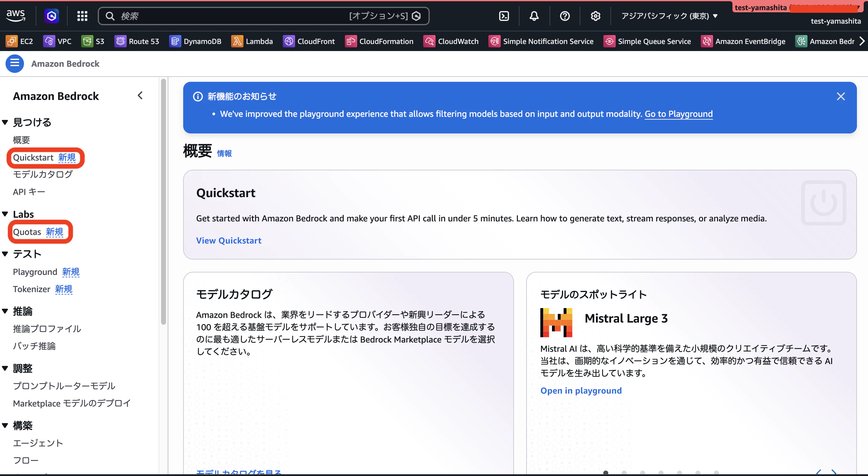Open バッチ推論 in the side navigation

pyautogui.click(x=34, y=346)
